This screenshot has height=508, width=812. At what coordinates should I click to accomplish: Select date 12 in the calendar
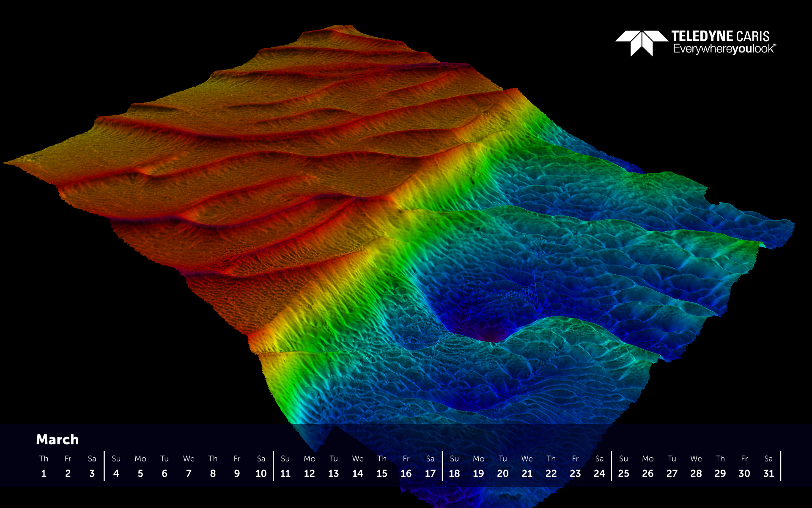point(310,474)
